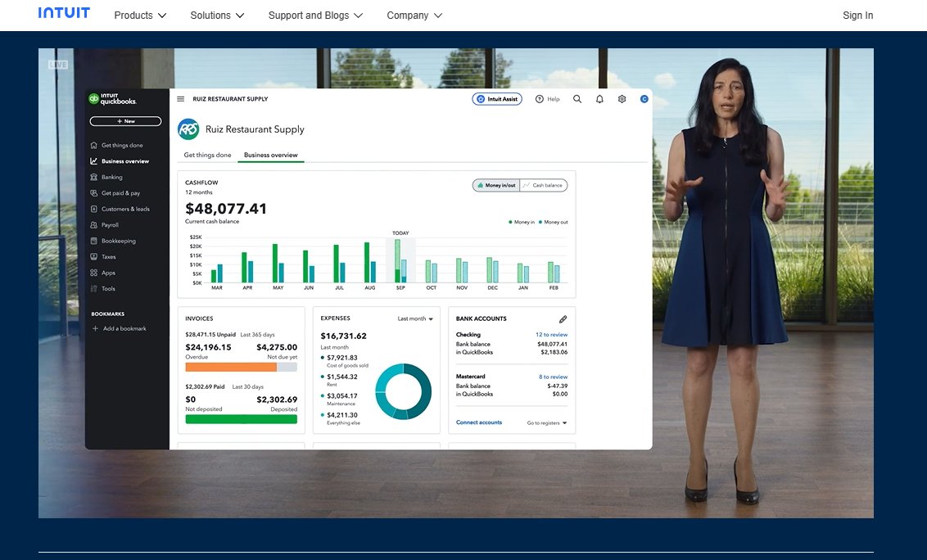Click the blue user avatar icon
The width and height of the screenshot is (927, 560).
pyautogui.click(x=644, y=99)
